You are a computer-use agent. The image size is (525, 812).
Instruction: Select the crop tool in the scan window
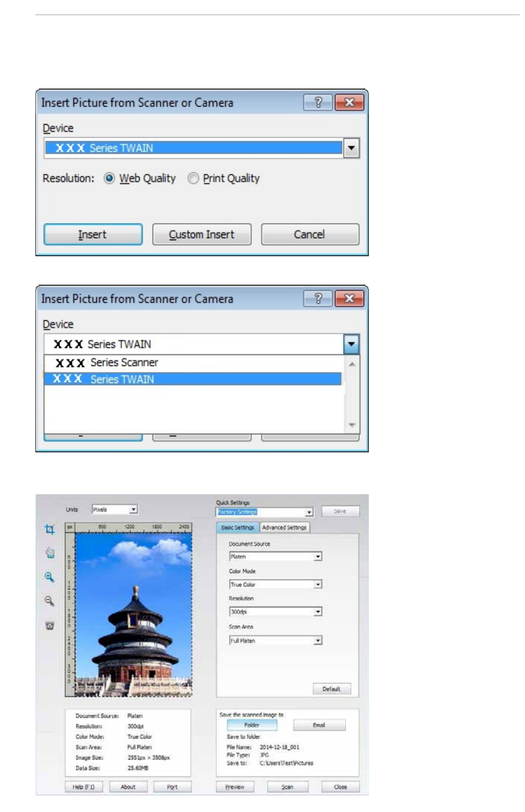pos(49,529)
